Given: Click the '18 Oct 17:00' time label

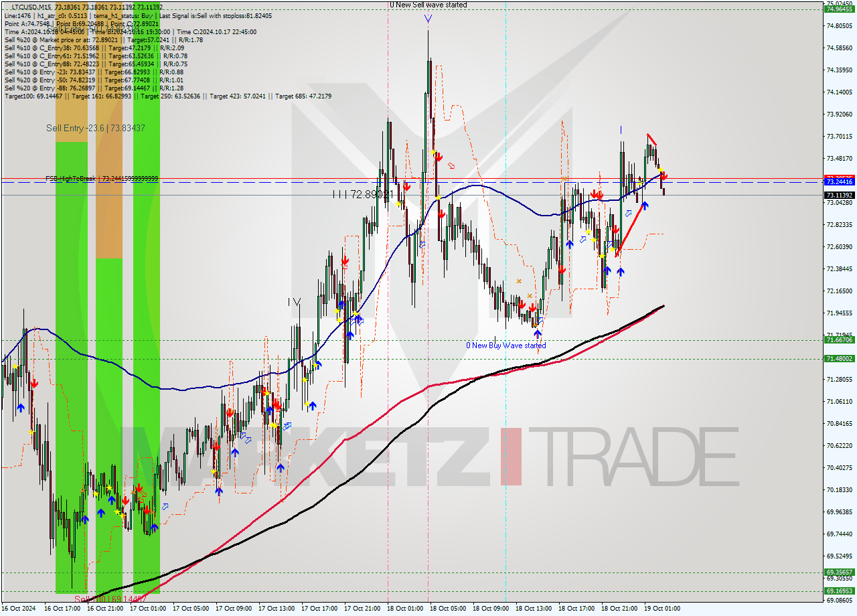Looking at the screenshot, I should 576,608.
